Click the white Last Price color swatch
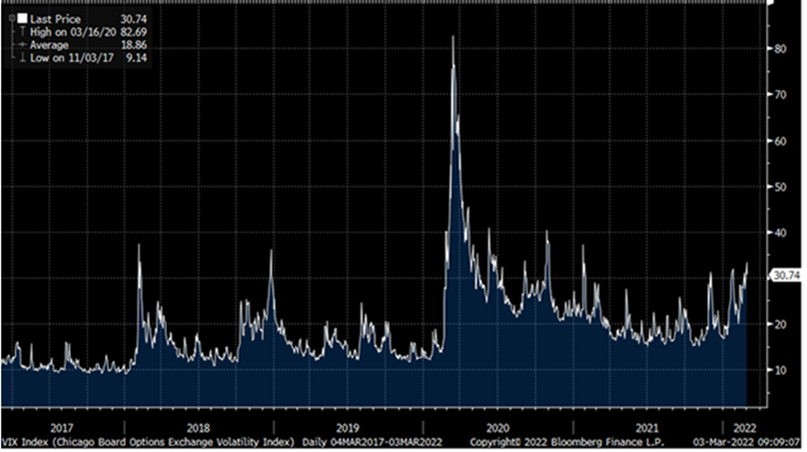Screen dimensions: 807x452 [x=20, y=17]
